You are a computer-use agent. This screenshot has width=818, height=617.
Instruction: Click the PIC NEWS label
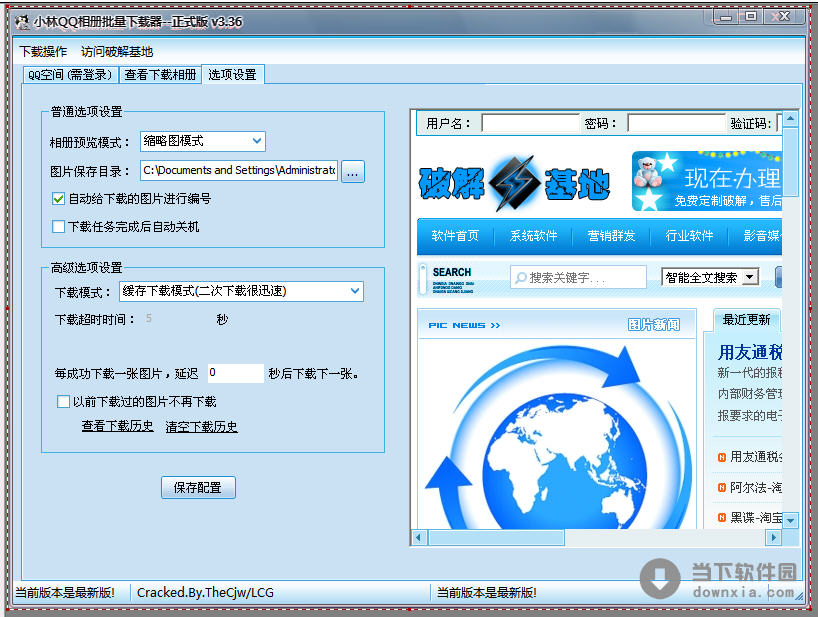click(x=464, y=325)
